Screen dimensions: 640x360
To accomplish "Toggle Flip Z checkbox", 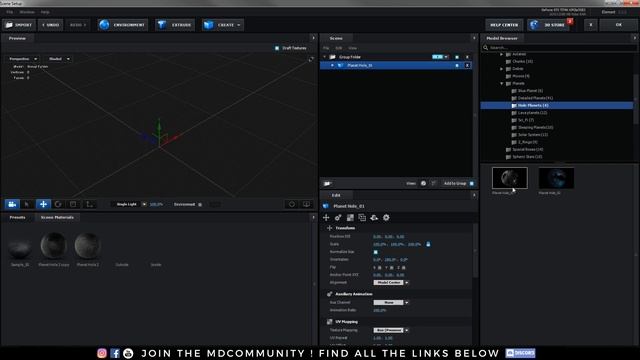I will [x=404, y=268].
